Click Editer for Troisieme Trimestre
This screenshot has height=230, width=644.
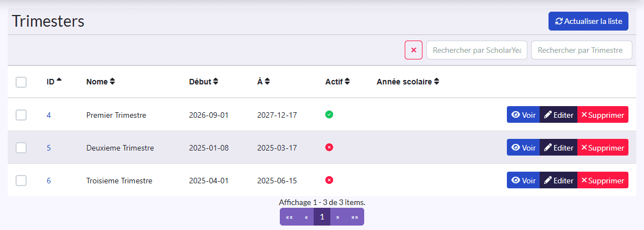(x=559, y=180)
